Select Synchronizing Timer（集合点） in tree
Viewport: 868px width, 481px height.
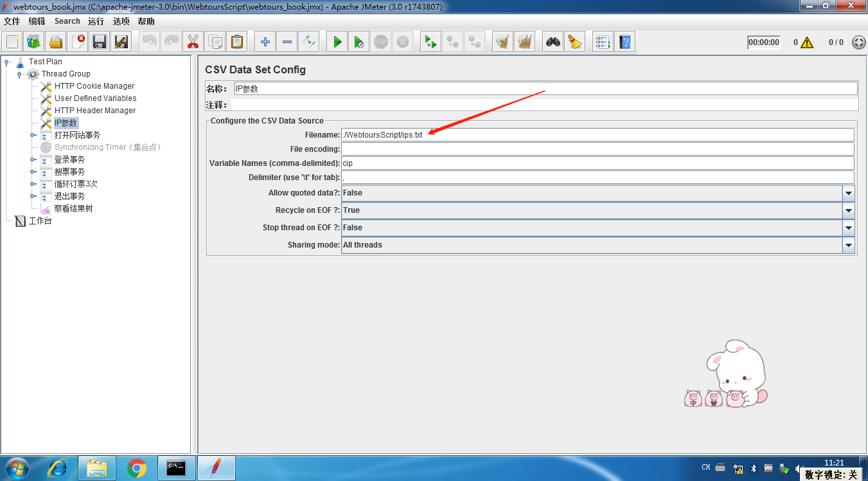click(107, 147)
